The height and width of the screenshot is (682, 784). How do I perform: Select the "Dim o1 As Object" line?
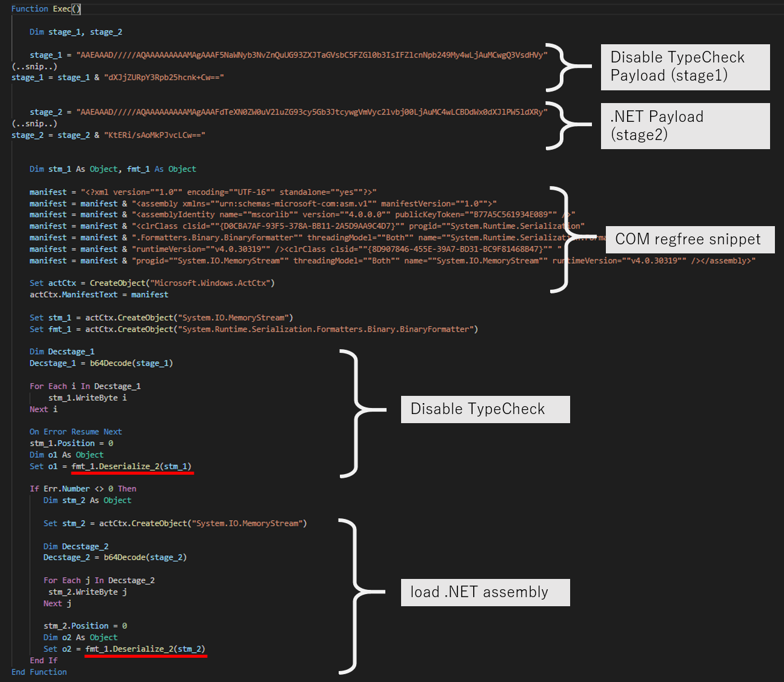click(67, 455)
